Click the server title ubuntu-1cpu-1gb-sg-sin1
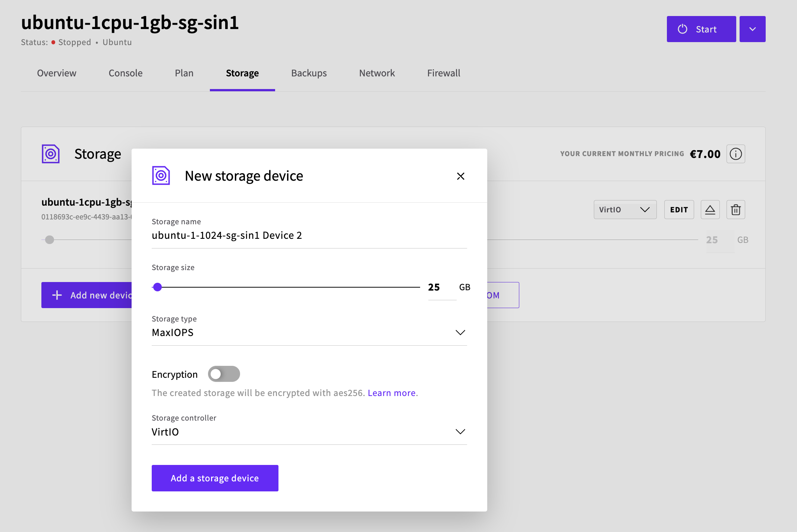Viewport: 797px width, 532px height. 130,22
